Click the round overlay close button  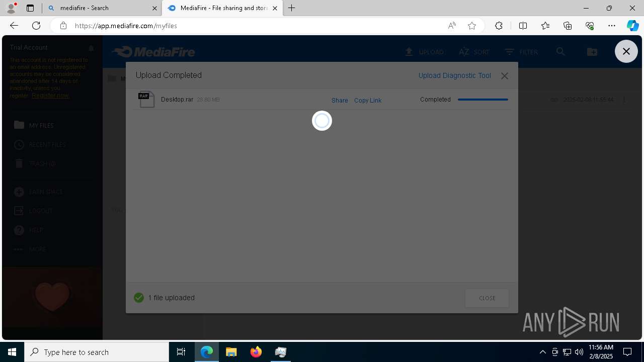pos(626,51)
